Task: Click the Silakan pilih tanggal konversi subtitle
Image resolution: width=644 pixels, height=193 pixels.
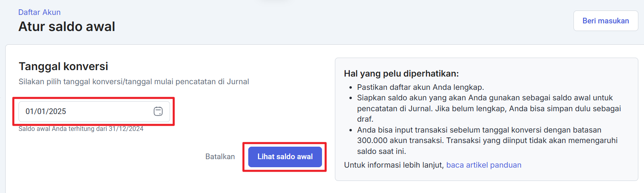Action: (134, 81)
